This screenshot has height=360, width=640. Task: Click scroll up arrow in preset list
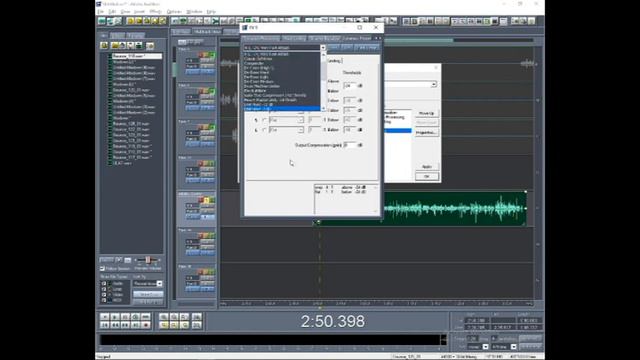323,54
